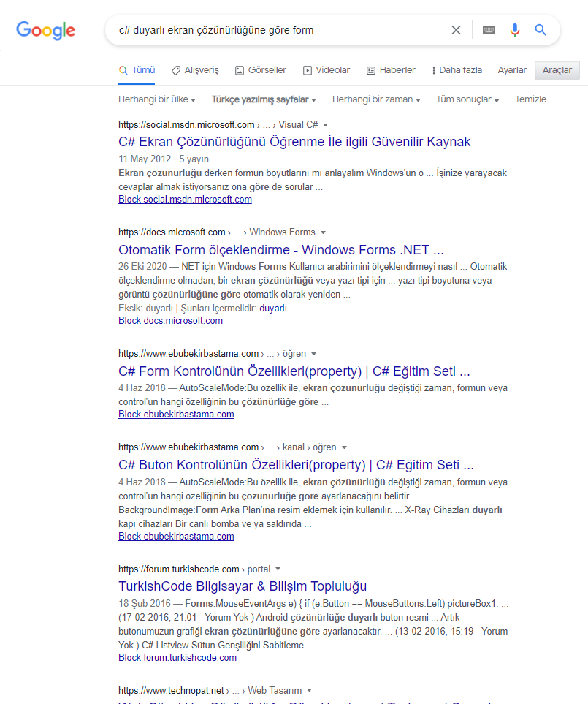Screen dimensions: 588x704
Task: Click the https://social.msdn.microsoft.com URL text
Action: point(186,125)
